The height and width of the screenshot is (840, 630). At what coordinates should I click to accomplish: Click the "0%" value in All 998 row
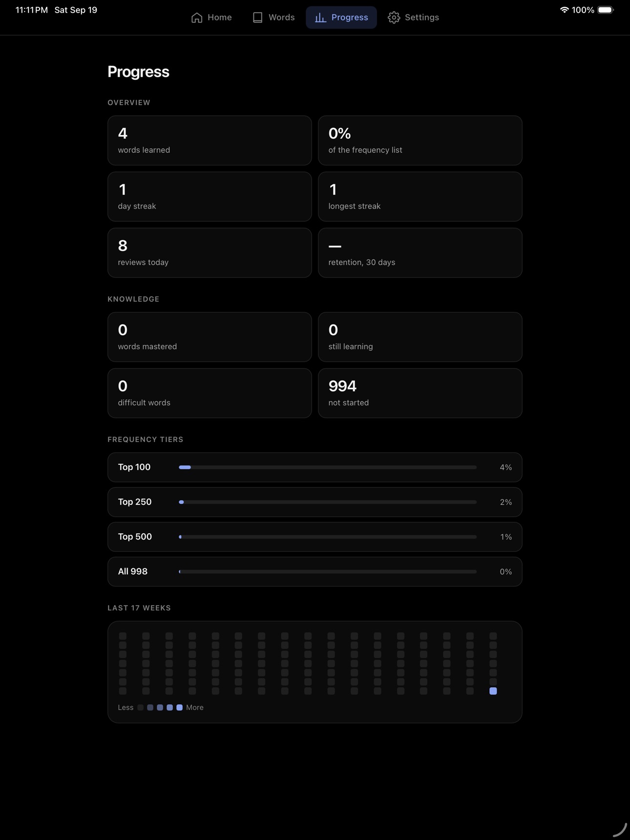tap(506, 571)
